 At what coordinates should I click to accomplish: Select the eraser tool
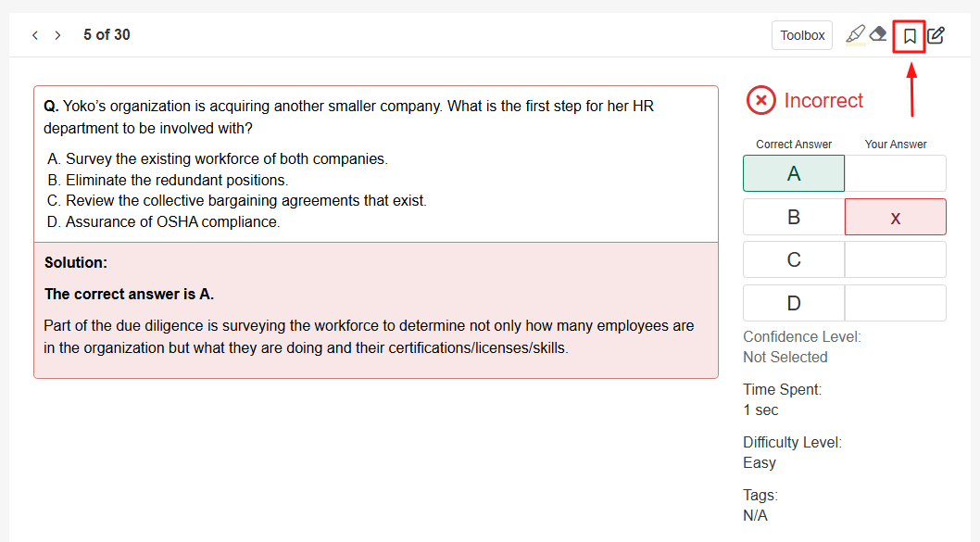878,34
